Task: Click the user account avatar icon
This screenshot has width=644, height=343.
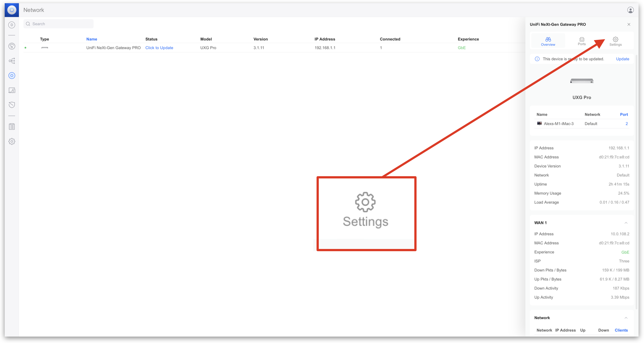Action: pyautogui.click(x=630, y=10)
